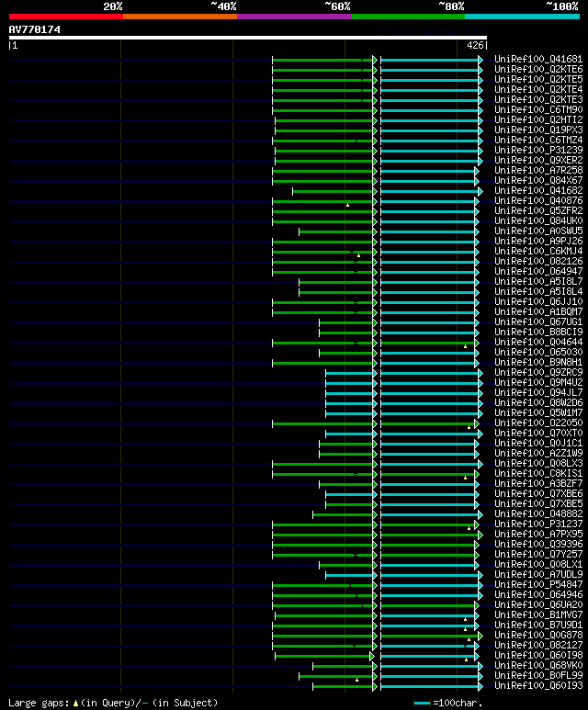The width and height of the screenshot is (588, 710).
Task: Select the UniRef100_A7PX95 label
Action: [x=538, y=535]
